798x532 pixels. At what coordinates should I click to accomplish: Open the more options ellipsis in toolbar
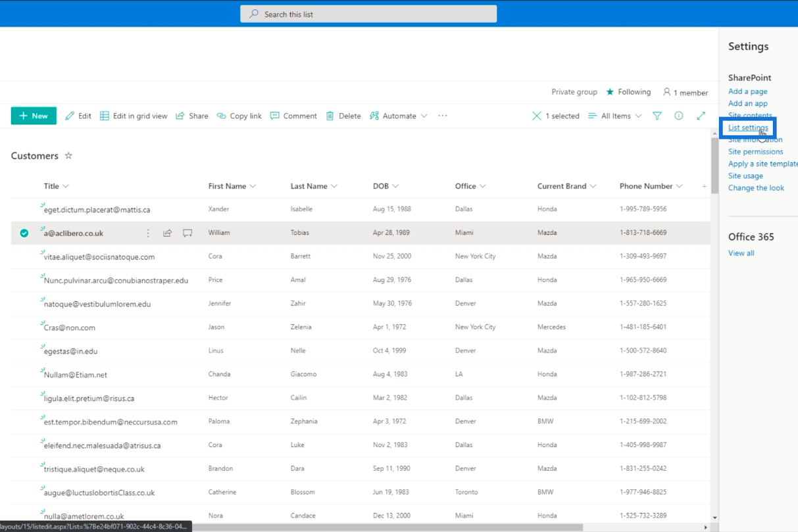pyautogui.click(x=443, y=116)
